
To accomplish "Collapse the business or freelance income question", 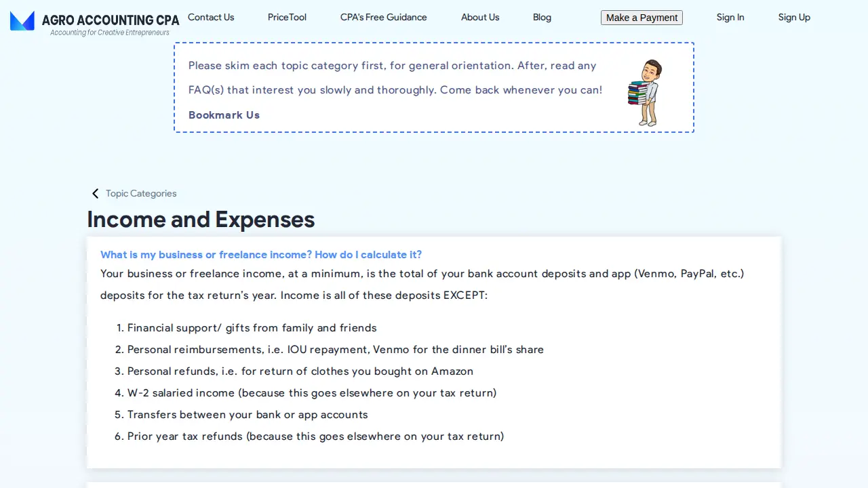I will (x=261, y=255).
